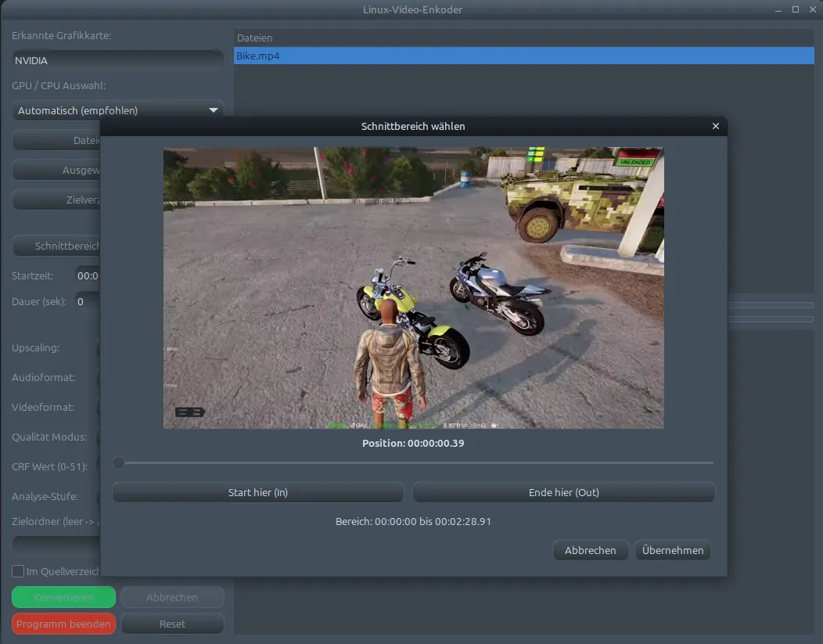The height and width of the screenshot is (644, 823).
Task: Click the Startzeit input field
Action: tap(87, 275)
